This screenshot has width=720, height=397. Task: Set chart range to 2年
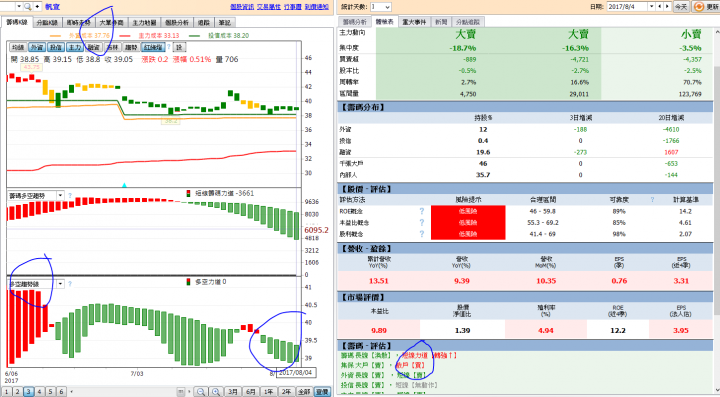(x=287, y=391)
